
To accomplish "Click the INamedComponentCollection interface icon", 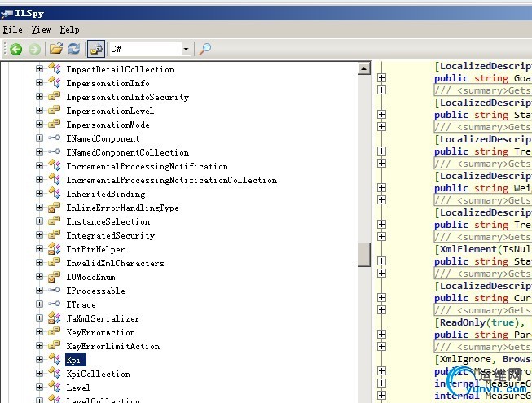I will [x=55, y=151].
